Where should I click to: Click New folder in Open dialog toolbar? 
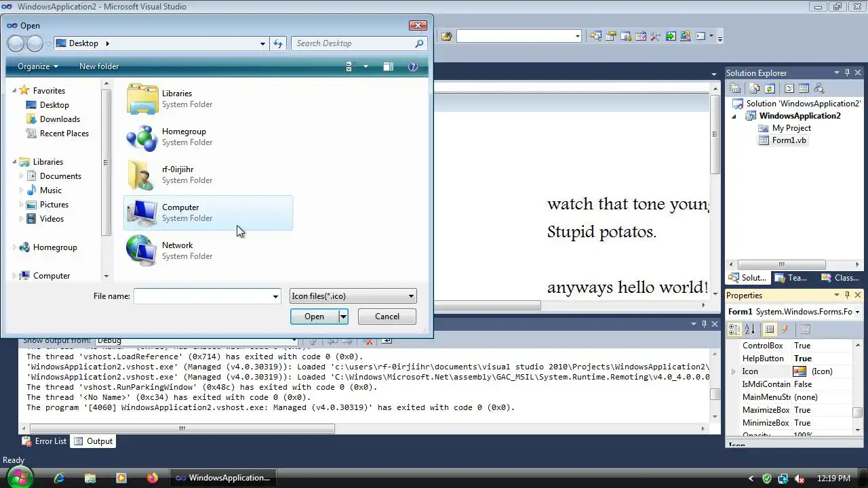pyautogui.click(x=99, y=66)
